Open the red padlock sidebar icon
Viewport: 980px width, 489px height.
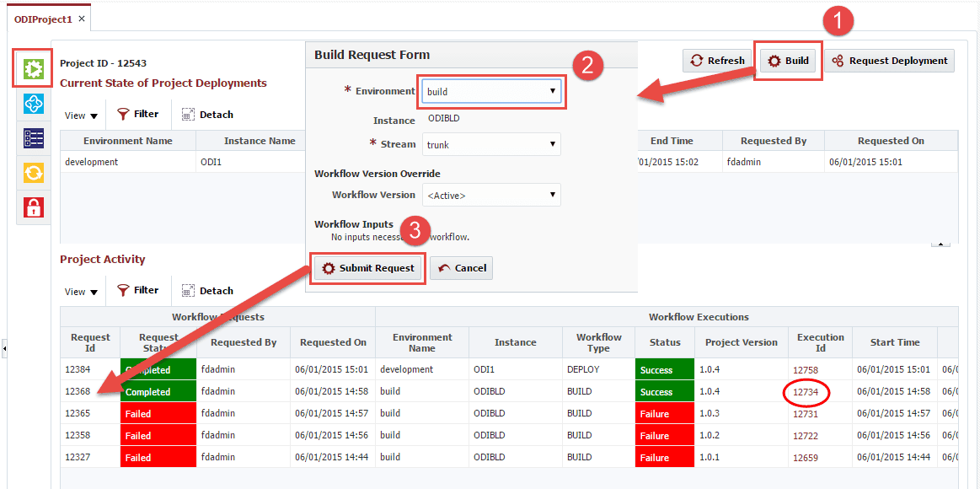pos(33,207)
